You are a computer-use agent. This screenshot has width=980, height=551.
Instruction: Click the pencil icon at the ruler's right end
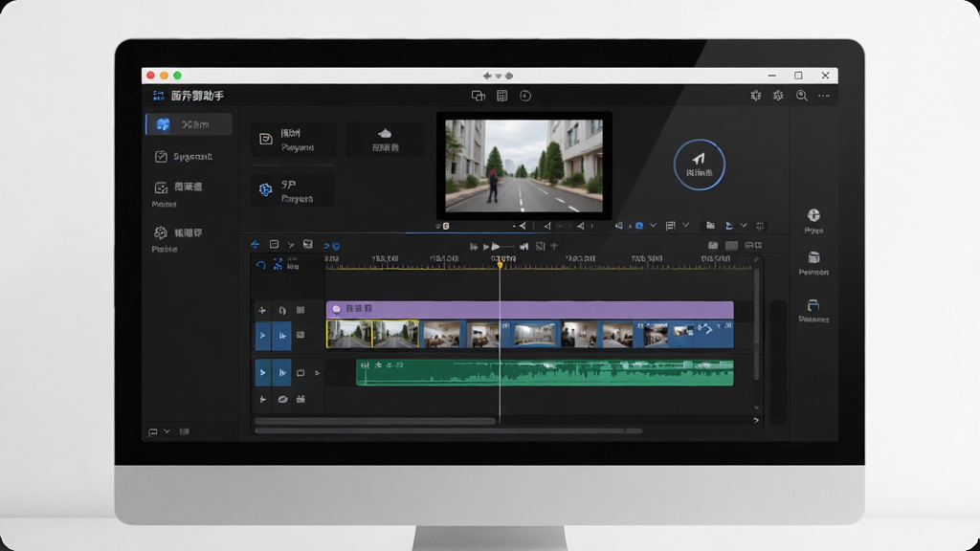point(757,259)
